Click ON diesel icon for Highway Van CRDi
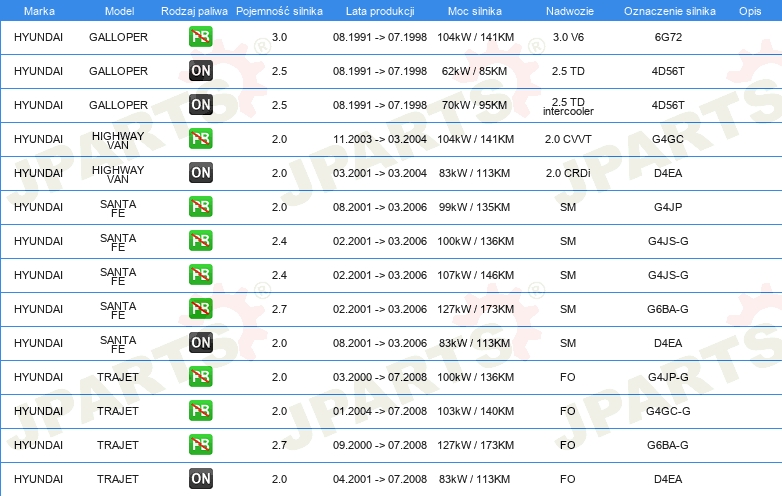This screenshot has width=782, height=496. point(200,173)
